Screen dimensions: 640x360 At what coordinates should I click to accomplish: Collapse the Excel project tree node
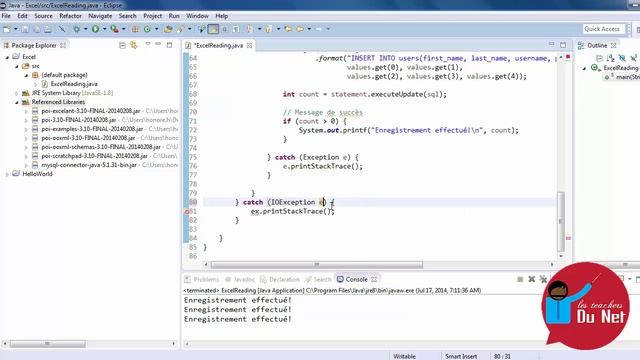click(x=7, y=57)
